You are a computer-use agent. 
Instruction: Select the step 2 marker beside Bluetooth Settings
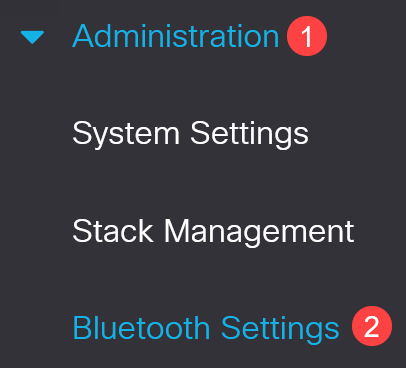point(372,326)
